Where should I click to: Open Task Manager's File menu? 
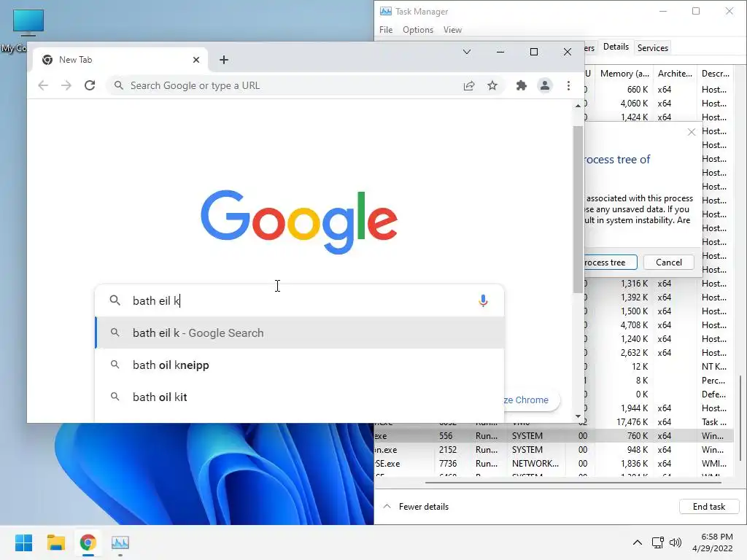[x=386, y=29]
